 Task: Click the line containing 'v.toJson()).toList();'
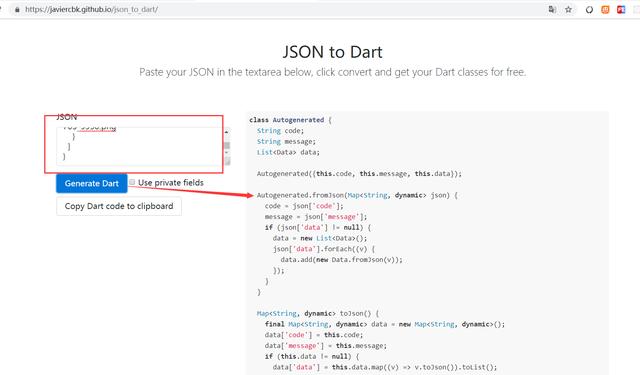pos(385,367)
